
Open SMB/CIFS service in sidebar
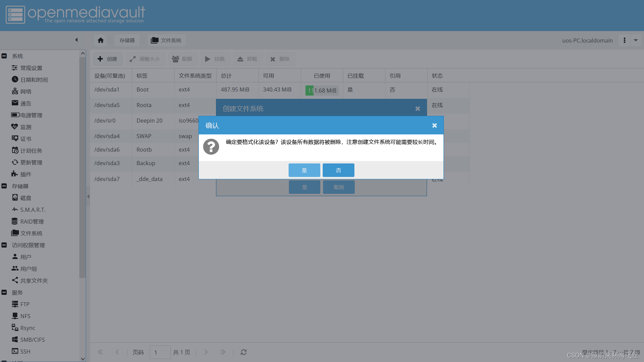(28, 340)
